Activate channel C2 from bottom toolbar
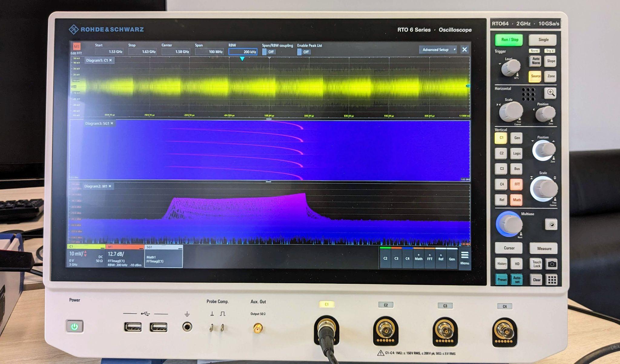The width and height of the screenshot is (620, 364). point(385,258)
